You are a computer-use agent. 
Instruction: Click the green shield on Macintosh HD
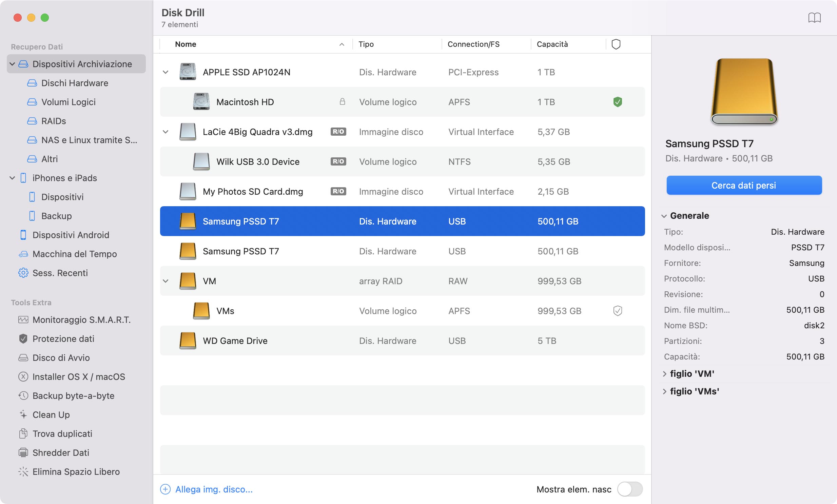tap(617, 102)
